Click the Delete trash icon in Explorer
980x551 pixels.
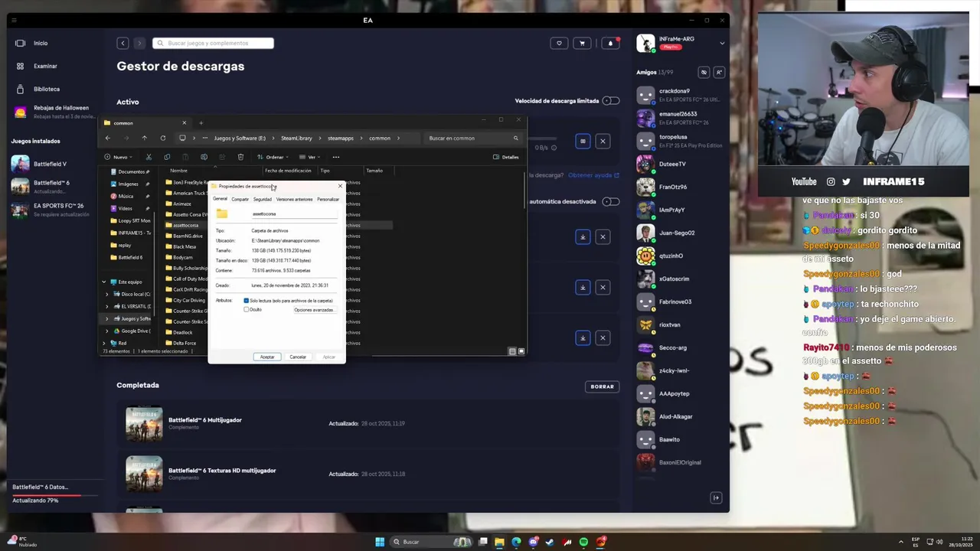click(240, 157)
